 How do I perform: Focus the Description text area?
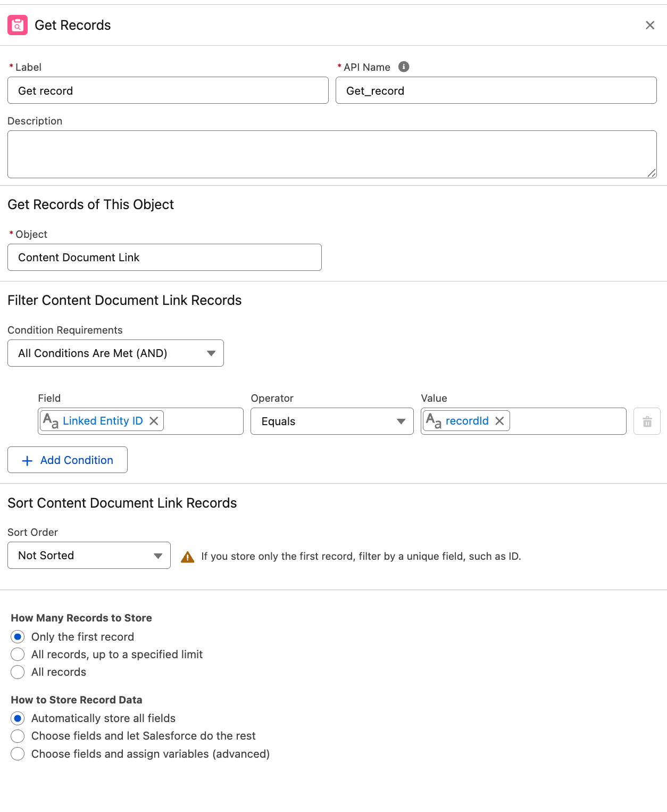click(x=332, y=154)
